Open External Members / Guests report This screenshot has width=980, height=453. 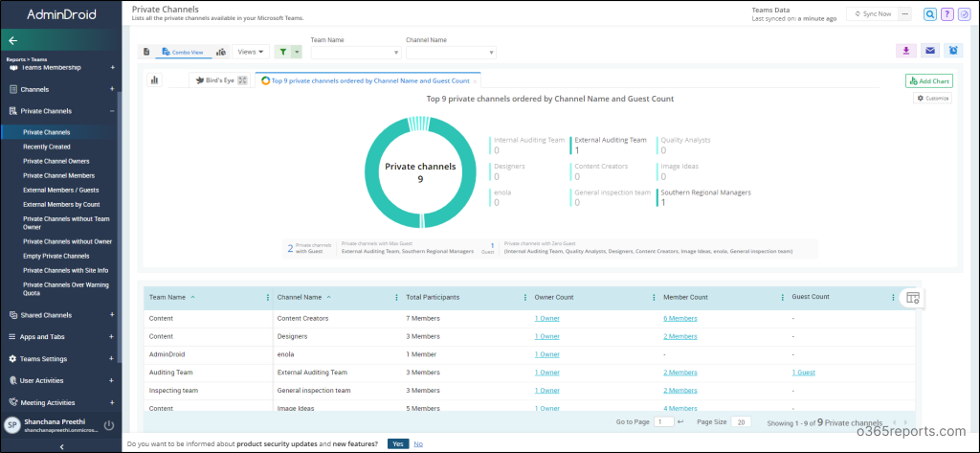60,191
